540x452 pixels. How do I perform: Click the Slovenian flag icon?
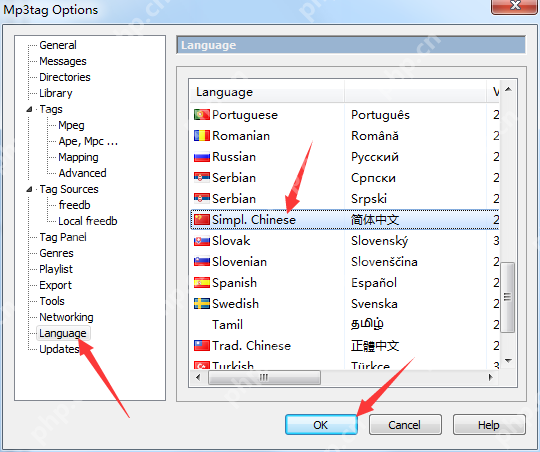pyautogui.click(x=202, y=262)
